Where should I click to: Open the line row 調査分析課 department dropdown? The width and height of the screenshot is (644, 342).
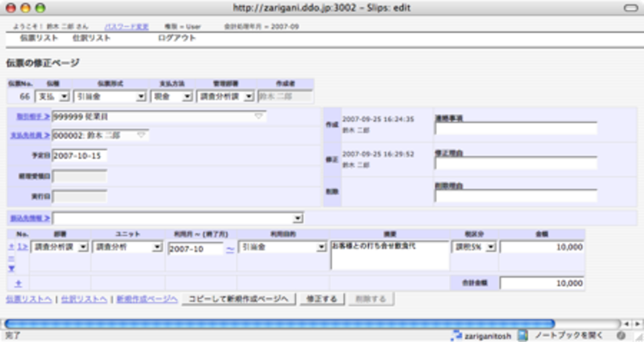pos(59,247)
